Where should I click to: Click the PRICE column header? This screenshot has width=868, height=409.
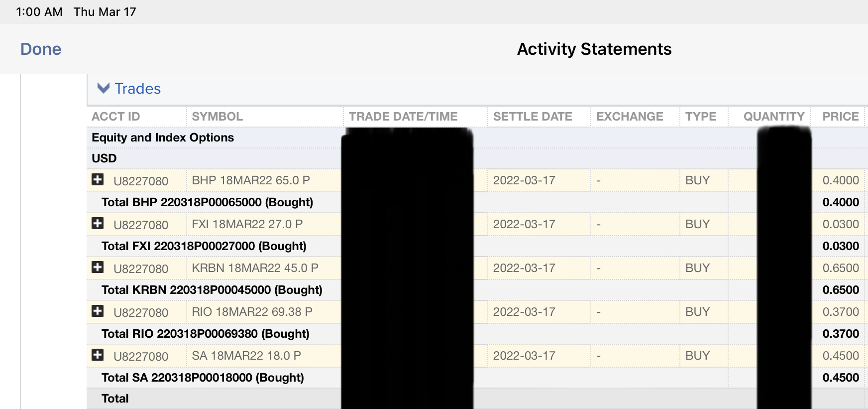[x=841, y=117]
